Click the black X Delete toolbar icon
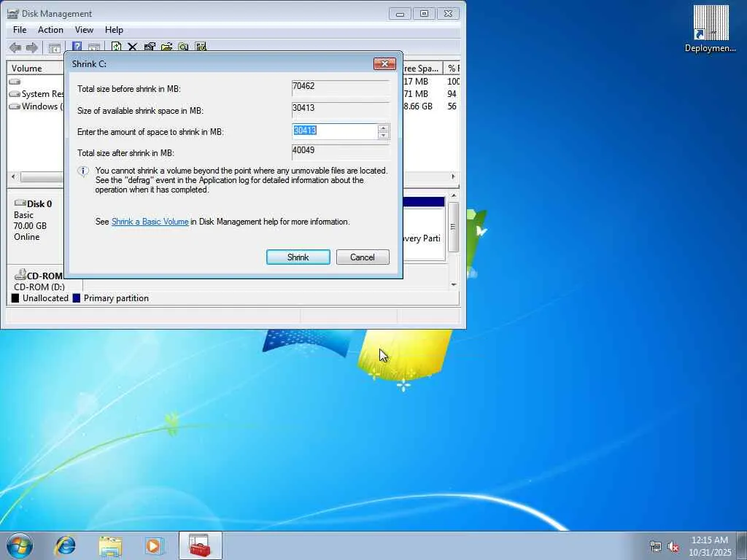This screenshot has width=747, height=560. 133,47
